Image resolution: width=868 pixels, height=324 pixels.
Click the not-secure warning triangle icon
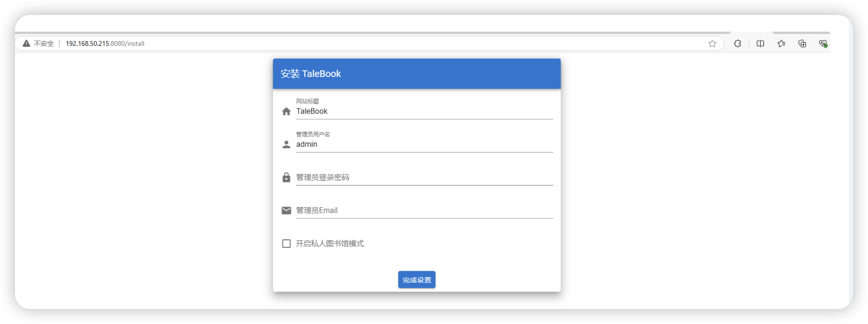[x=26, y=43]
